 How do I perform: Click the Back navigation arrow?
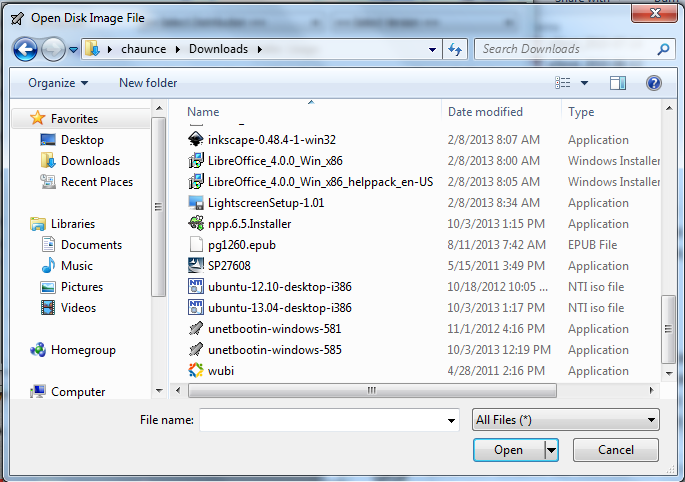[x=25, y=49]
